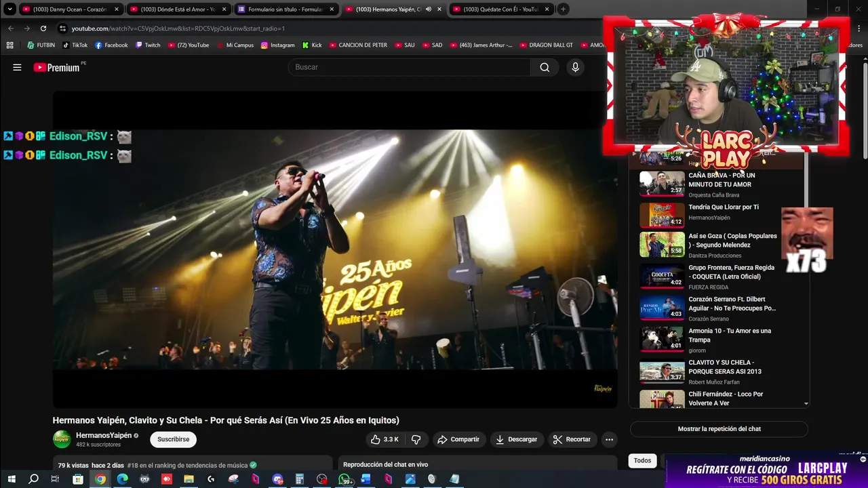Image resolution: width=868 pixels, height=488 pixels.
Task: Open WhatsApp from the taskbar
Action: pyautogui.click(x=344, y=479)
